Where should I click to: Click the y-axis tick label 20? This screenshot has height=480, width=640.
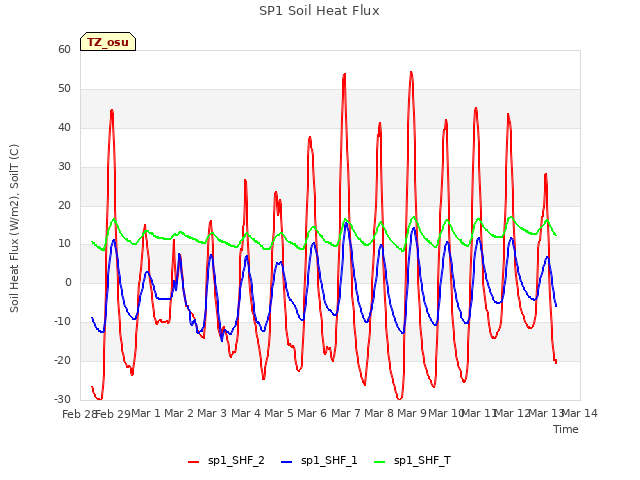click(64, 206)
